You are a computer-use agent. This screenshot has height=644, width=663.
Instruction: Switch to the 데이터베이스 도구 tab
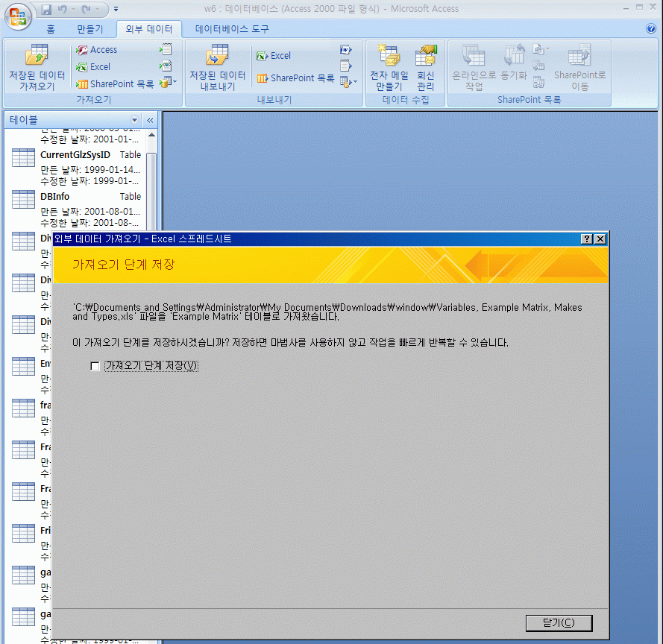tap(232, 29)
